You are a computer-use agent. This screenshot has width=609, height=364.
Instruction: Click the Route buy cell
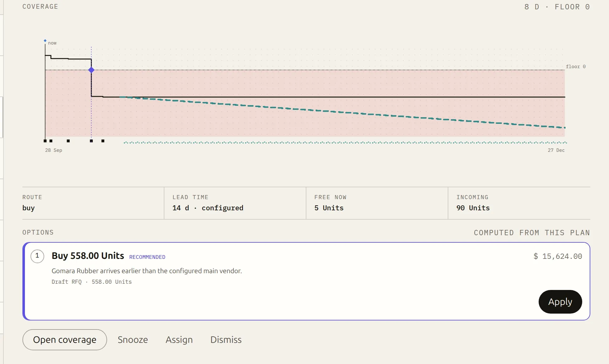[x=93, y=203]
